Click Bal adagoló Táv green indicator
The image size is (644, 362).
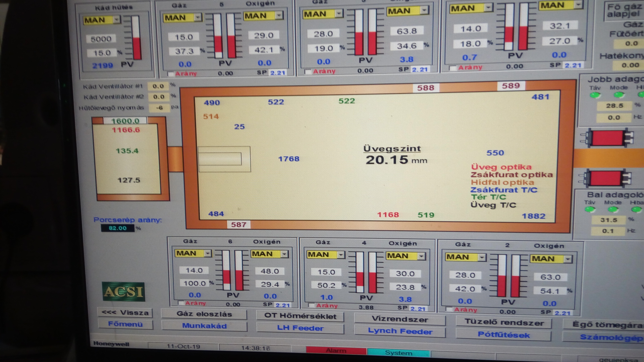(x=590, y=210)
